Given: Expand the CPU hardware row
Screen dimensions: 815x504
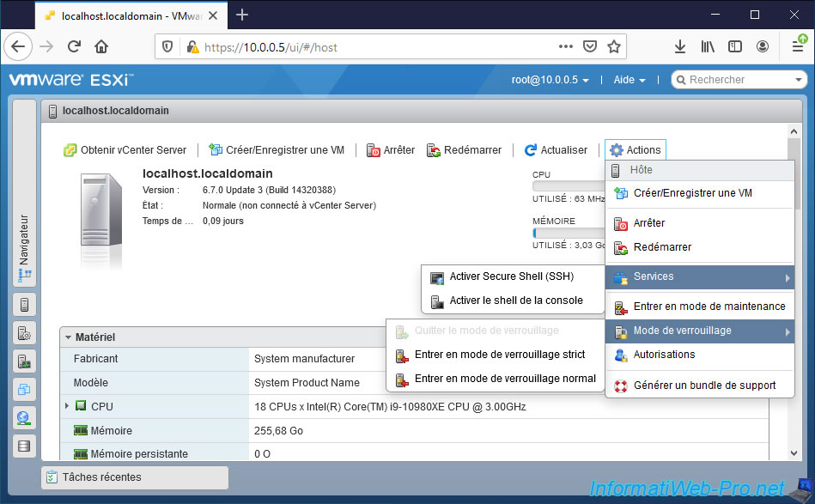Looking at the screenshot, I should [67, 406].
